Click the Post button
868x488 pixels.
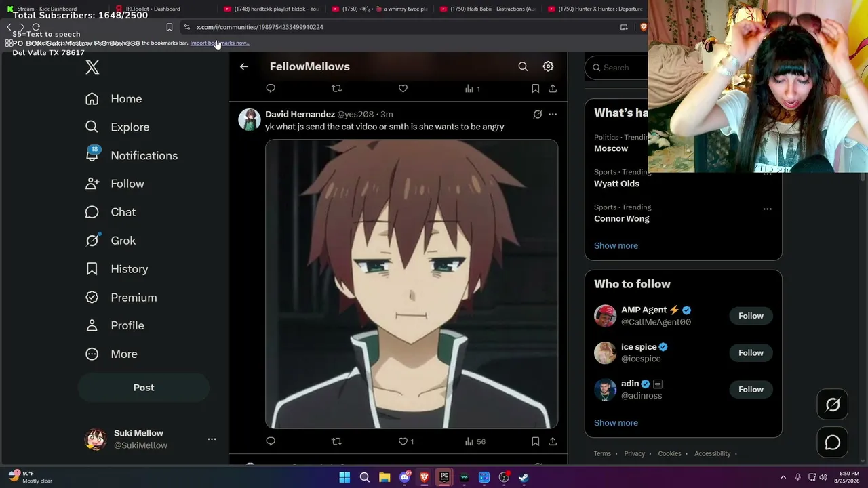tap(144, 388)
